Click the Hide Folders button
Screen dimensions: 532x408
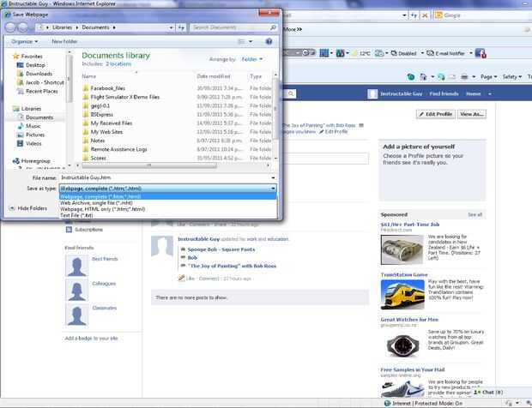click(28, 208)
